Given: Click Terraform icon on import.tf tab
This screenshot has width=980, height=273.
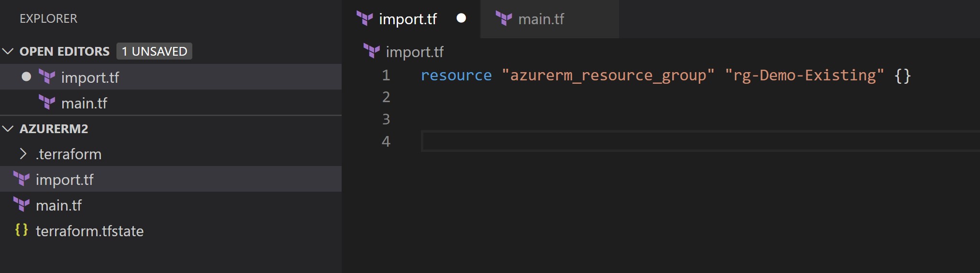Looking at the screenshot, I should (x=365, y=19).
